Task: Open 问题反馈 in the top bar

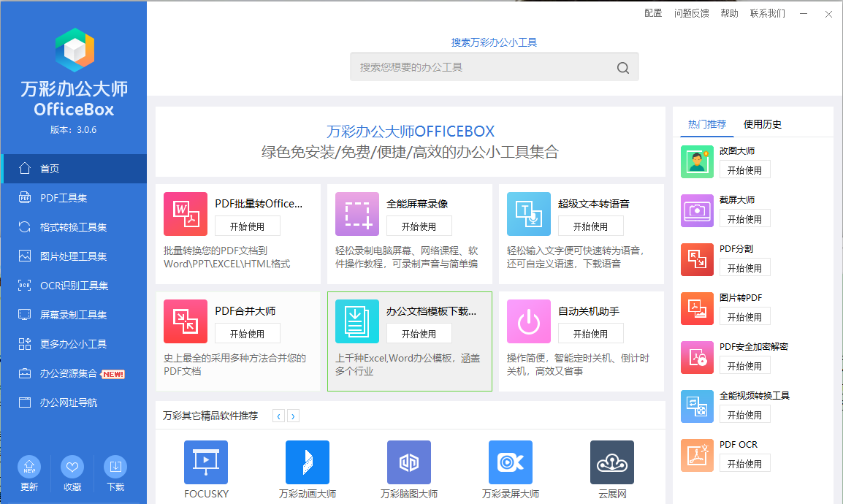Action: (691, 13)
